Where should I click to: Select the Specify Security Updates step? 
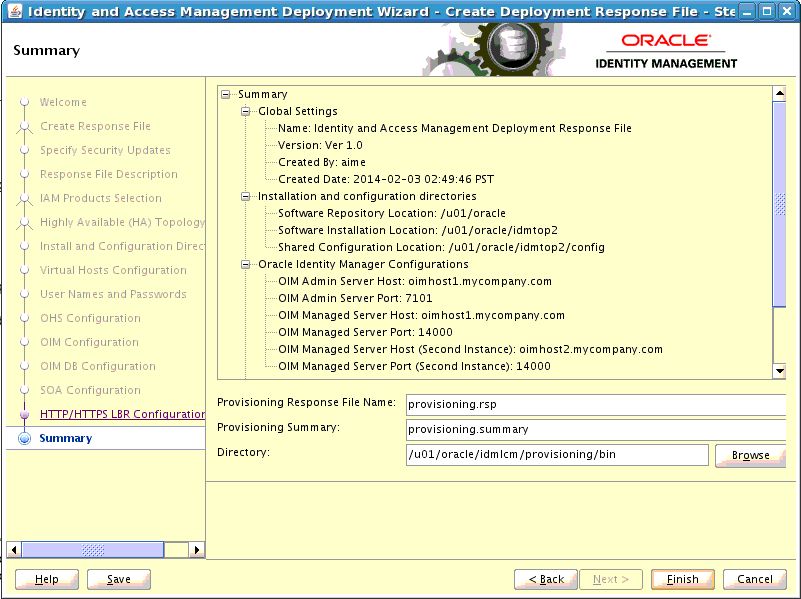point(105,150)
